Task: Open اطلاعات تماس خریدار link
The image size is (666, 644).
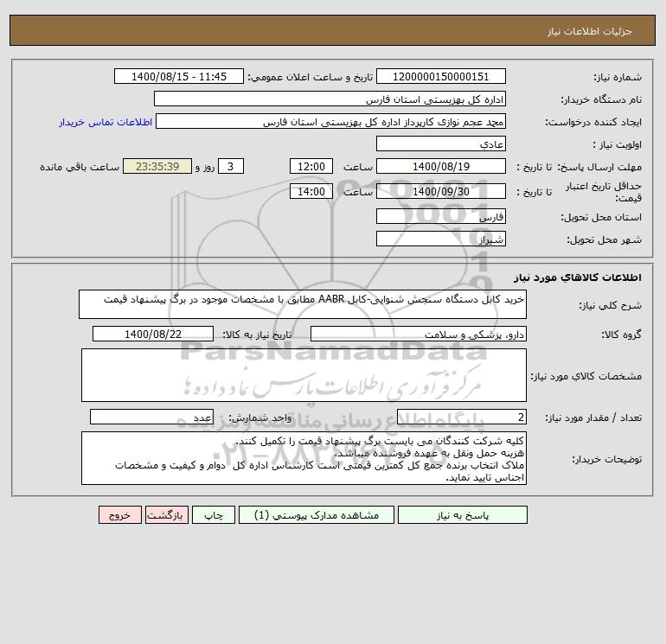Action: (106, 122)
